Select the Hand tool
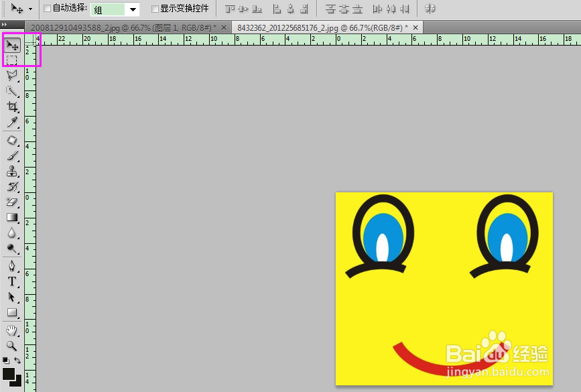581x392 pixels. click(12, 330)
